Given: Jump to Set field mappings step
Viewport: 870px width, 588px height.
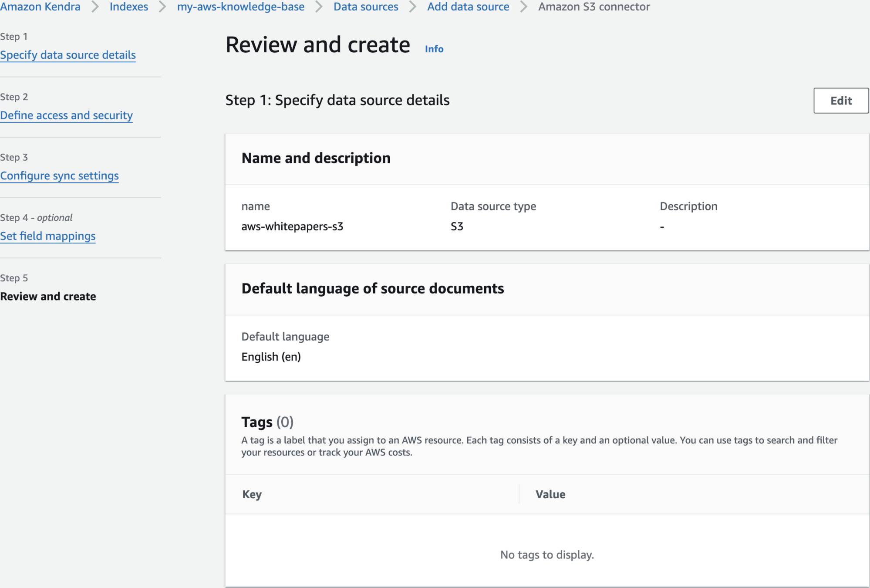Looking at the screenshot, I should (48, 236).
